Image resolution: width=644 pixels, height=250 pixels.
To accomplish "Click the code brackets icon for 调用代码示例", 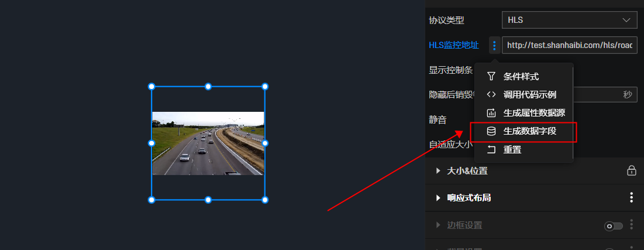I will click(x=491, y=95).
